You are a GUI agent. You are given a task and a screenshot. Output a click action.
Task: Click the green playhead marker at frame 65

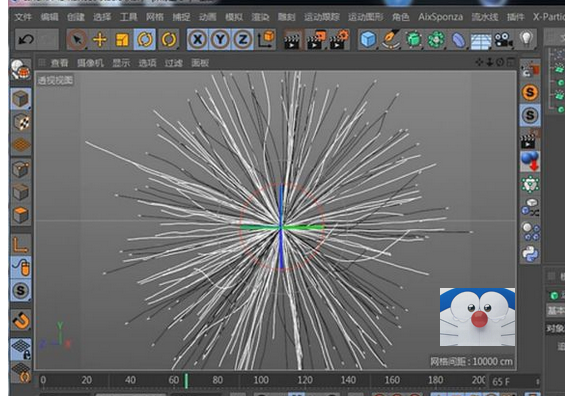pos(186,381)
